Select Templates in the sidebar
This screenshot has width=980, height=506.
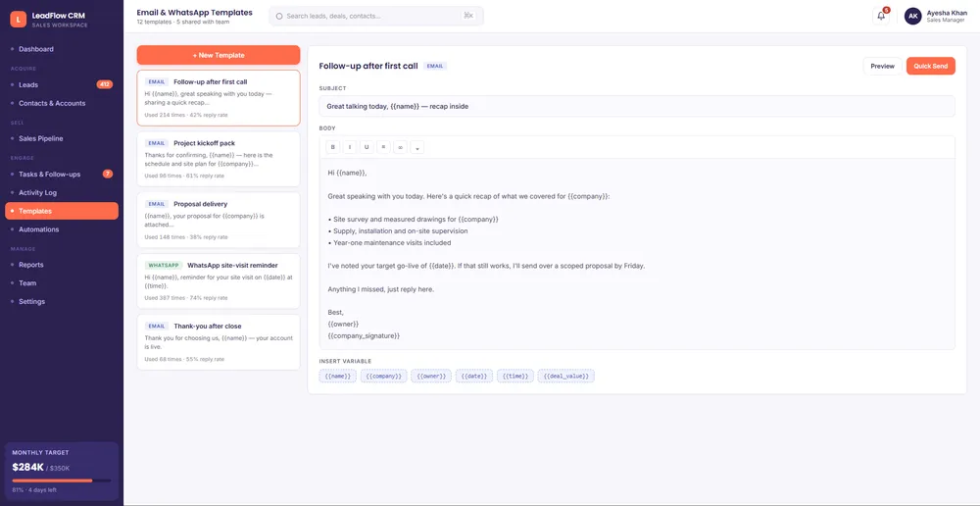click(61, 211)
